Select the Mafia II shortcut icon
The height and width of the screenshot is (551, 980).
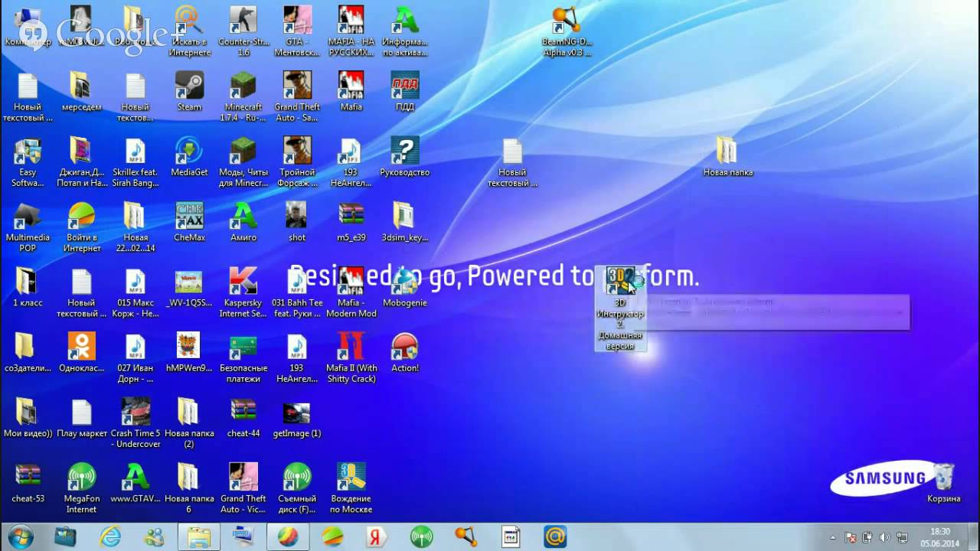click(351, 357)
